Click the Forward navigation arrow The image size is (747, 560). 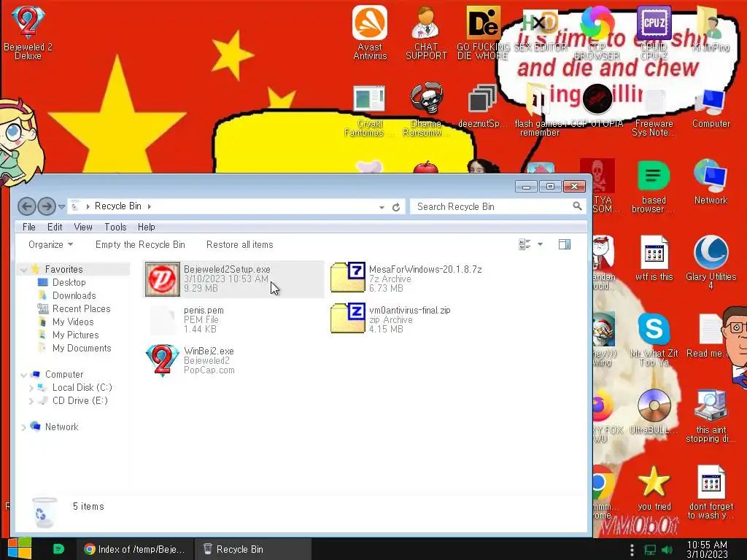point(47,206)
